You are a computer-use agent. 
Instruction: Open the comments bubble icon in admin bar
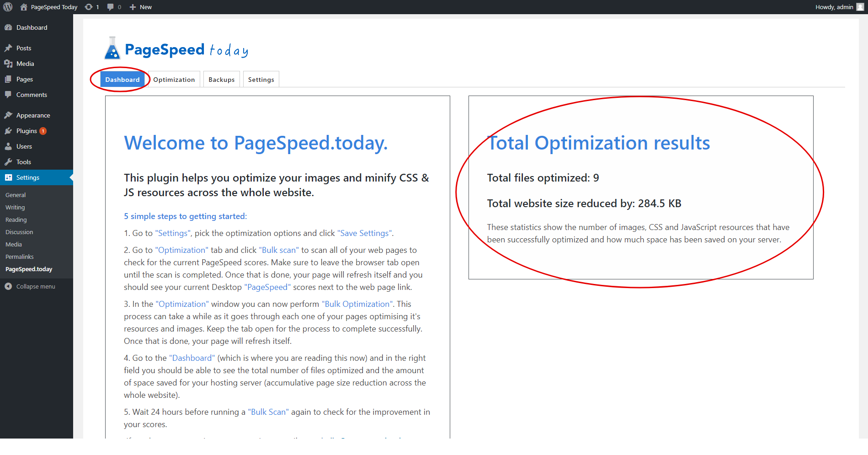tap(110, 7)
